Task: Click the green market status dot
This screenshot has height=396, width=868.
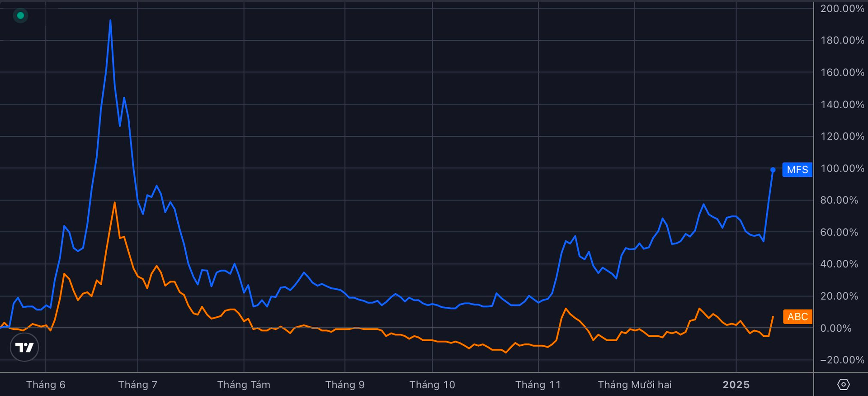Action: [x=20, y=16]
